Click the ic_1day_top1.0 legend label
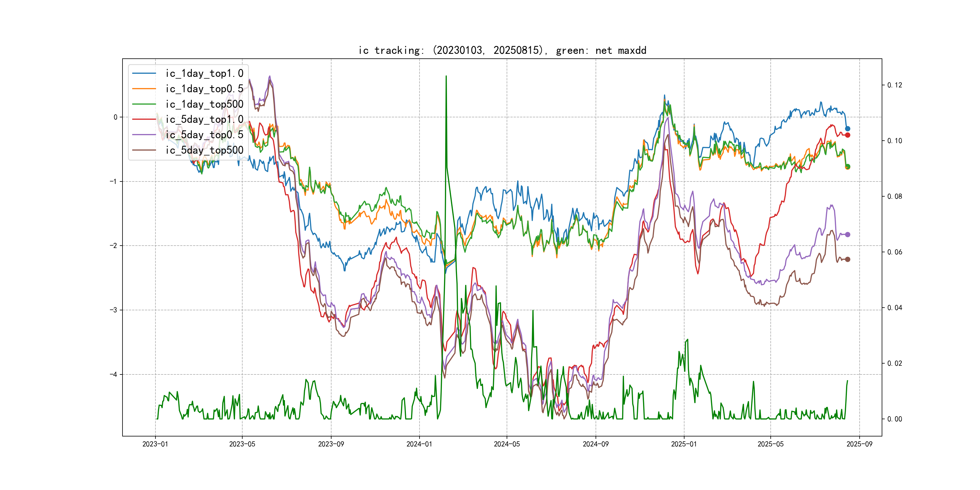Screen dimensions: 980x490 204,73
